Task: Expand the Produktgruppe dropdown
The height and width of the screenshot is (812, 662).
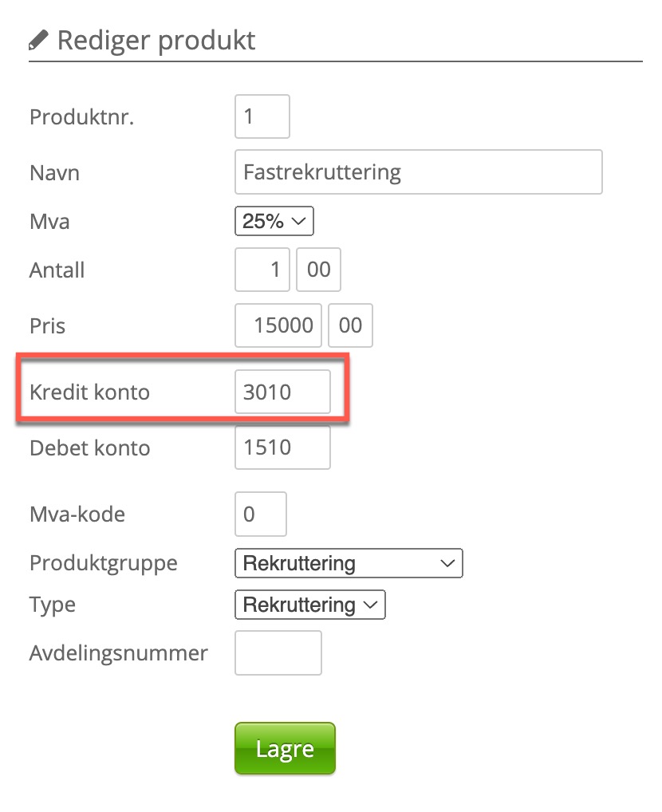Action: point(349,563)
